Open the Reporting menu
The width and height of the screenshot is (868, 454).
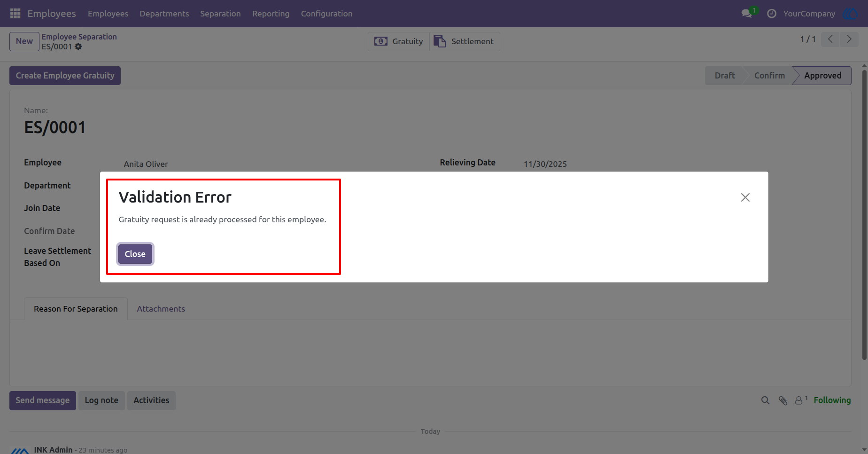(271, 14)
